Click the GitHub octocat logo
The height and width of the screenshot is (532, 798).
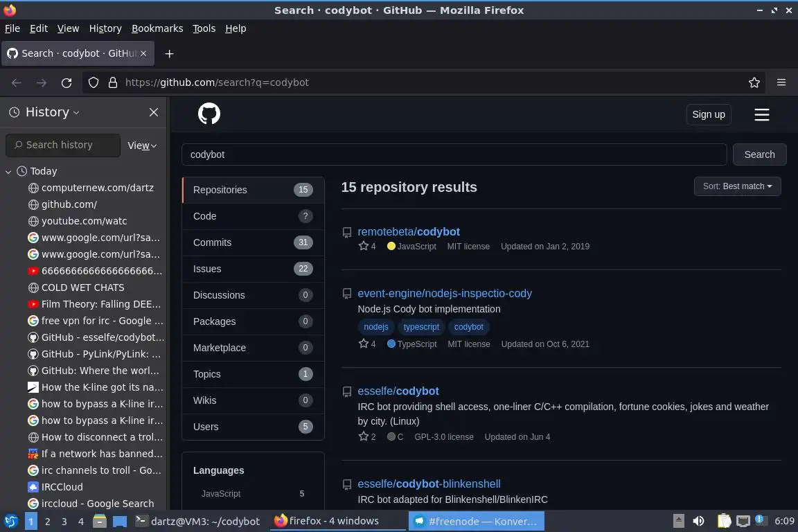[x=209, y=114]
